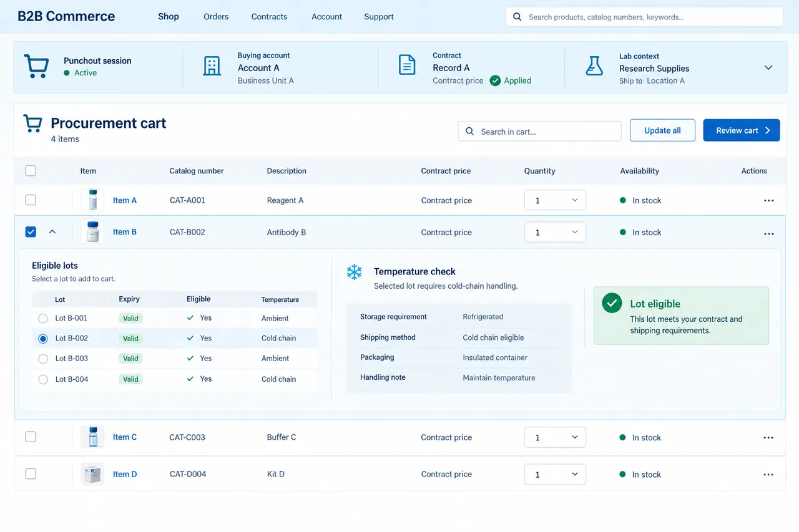Collapse the Item B row details
This screenshot has width=799, height=532.
point(52,232)
